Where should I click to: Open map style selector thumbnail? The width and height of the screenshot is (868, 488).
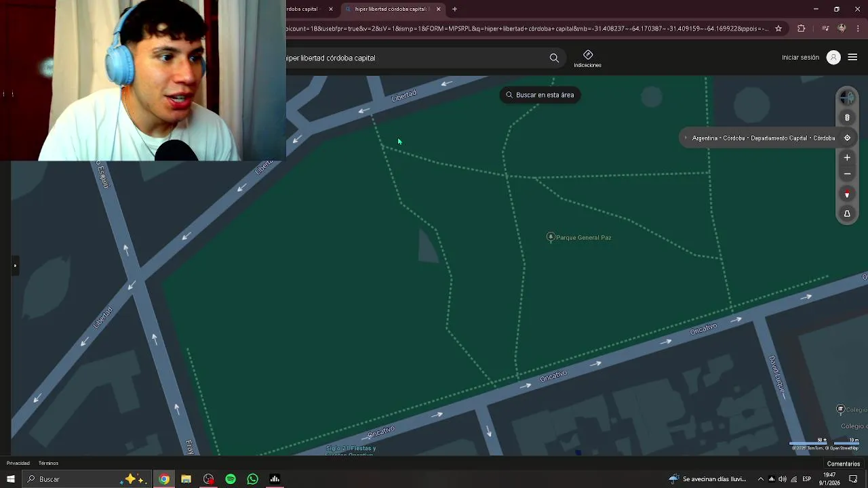coord(847,98)
